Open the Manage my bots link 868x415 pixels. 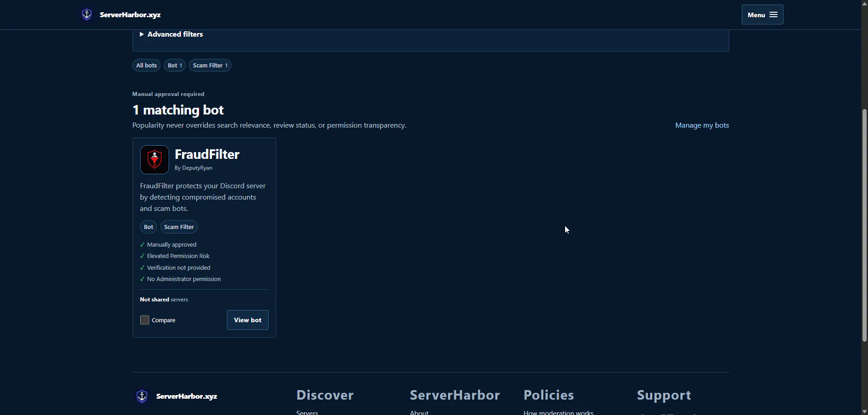pos(702,125)
